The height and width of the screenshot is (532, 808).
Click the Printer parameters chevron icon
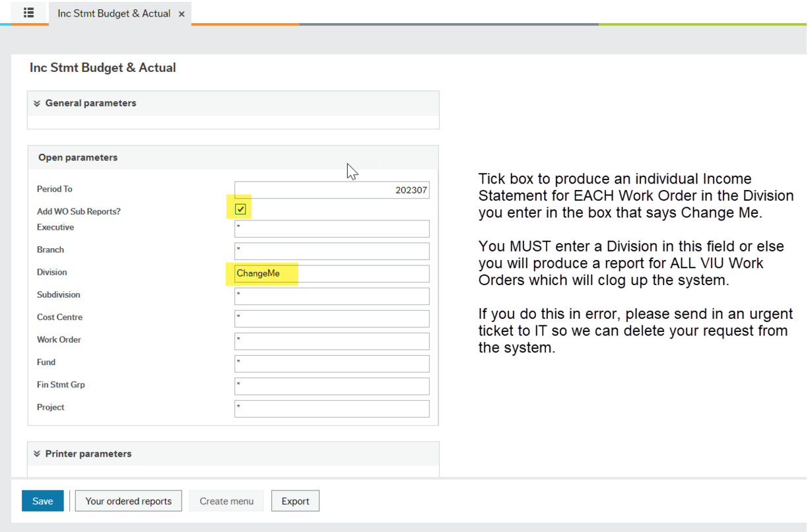(37, 453)
